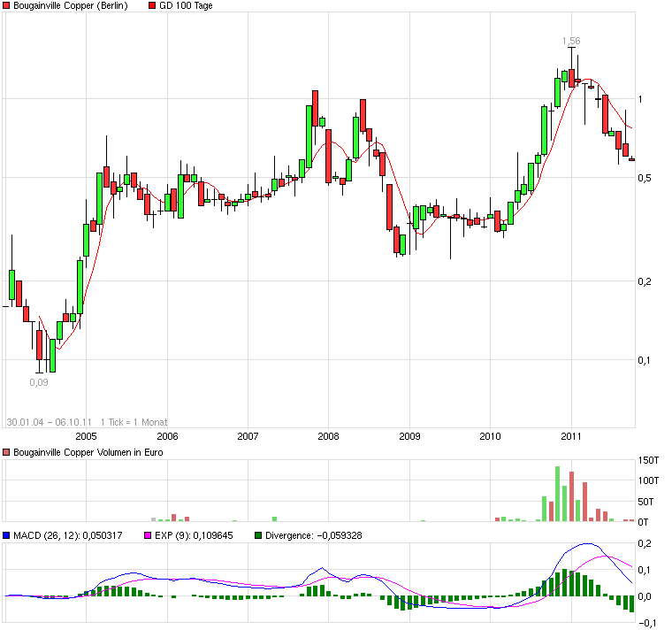Select the 'Bougainville Copper (Berlin)' legend label
The width and height of the screenshot is (672, 630).
click(x=71, y=5)
